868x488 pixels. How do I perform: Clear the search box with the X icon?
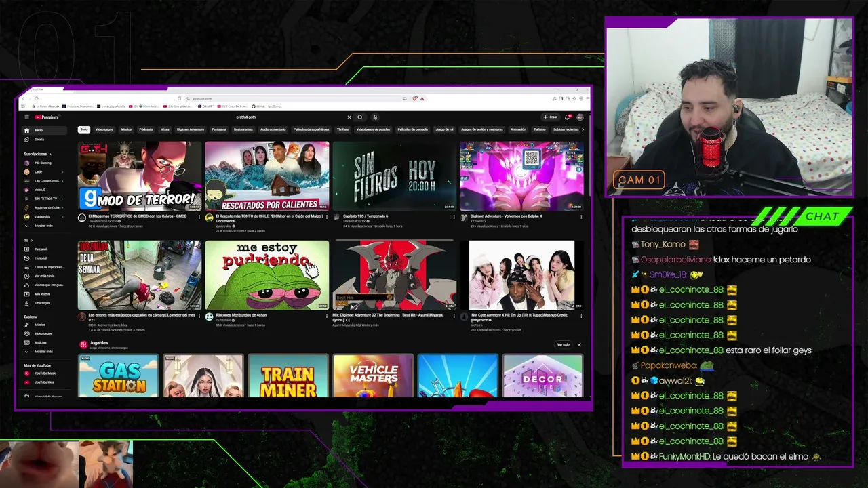[349, 117]
